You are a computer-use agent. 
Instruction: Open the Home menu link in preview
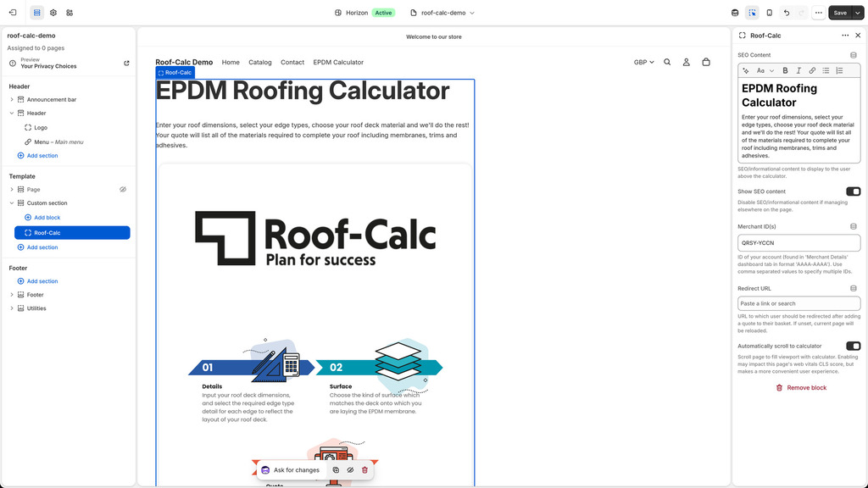click(x=231, y=62)
